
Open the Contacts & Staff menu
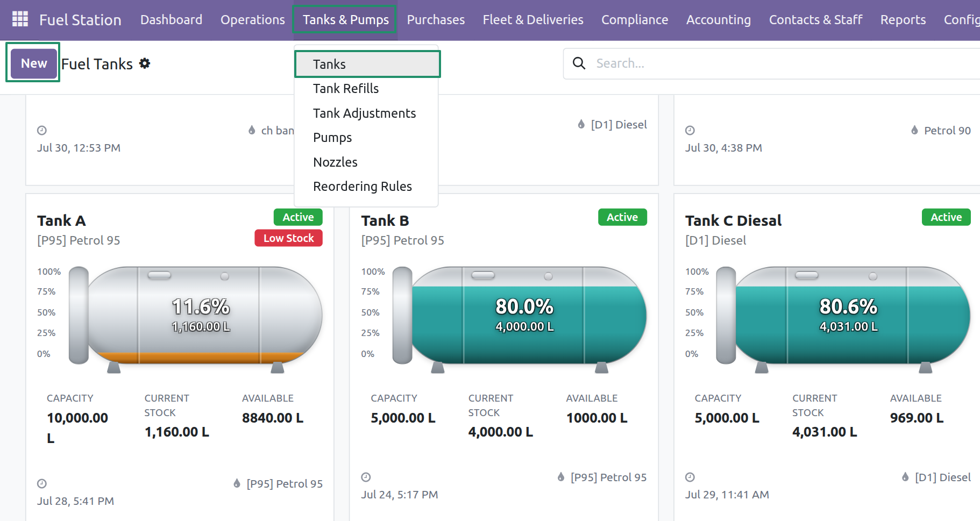pyautogui.click(x=815, y=20)
